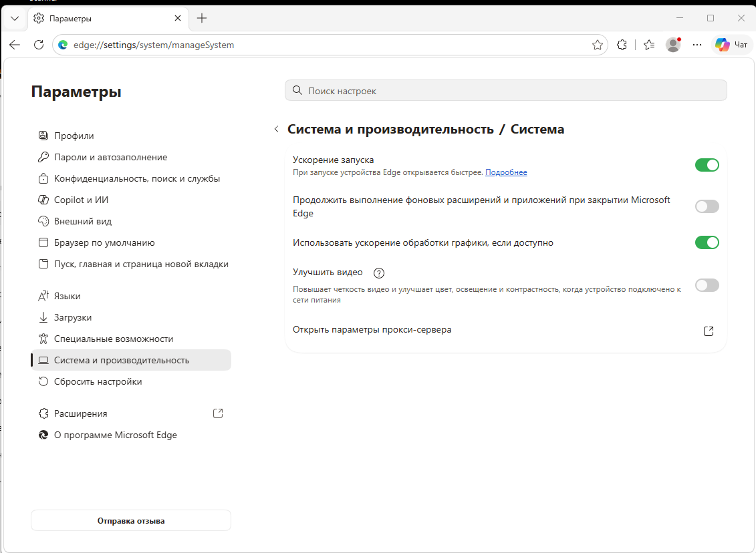Open Copilot и ИИ section
This screenshot has height=553, width=756.
[131, 200]
